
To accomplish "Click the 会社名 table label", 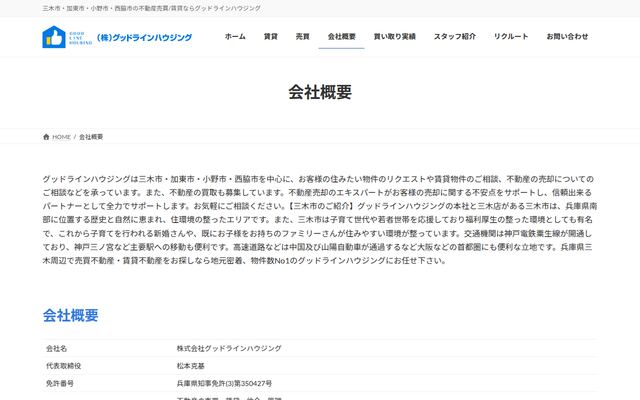I will 56,348.
